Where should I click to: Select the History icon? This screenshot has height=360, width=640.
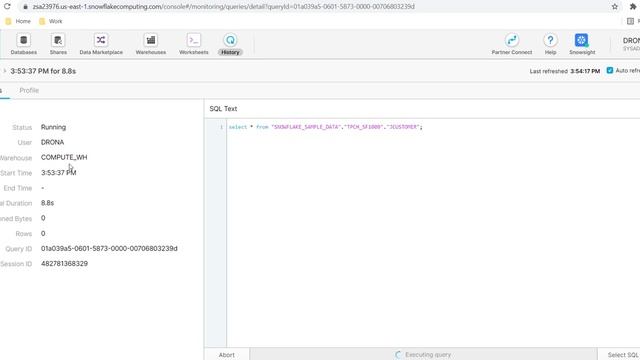230,40
